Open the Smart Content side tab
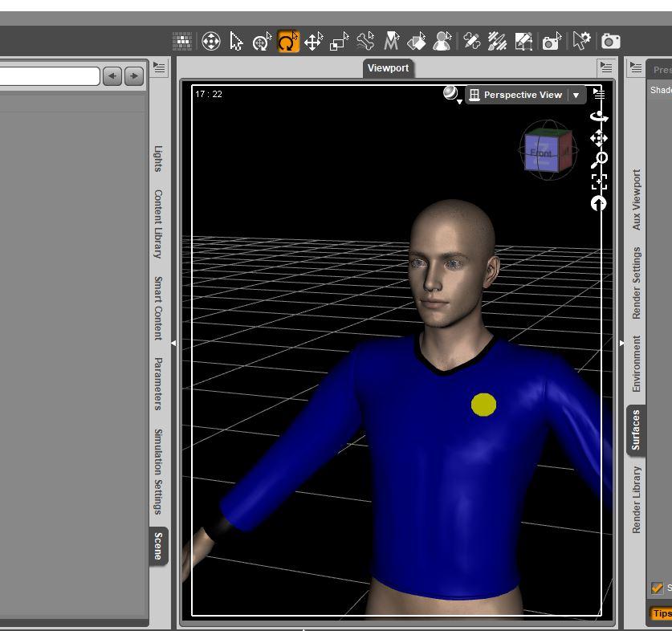 tap(159, 308)
